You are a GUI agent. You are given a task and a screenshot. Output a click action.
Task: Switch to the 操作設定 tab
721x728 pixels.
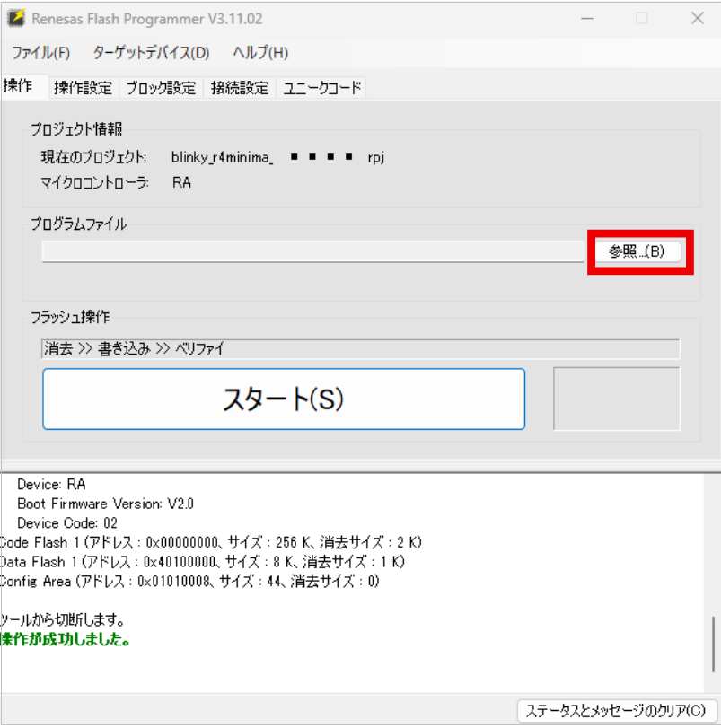(84, 88)
